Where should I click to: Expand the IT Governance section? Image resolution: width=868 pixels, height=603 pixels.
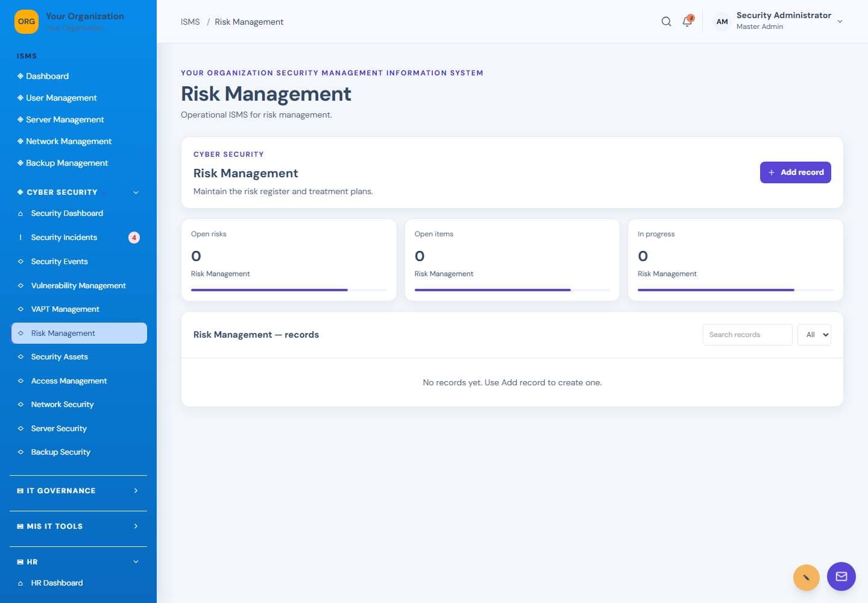coord(136,491)
